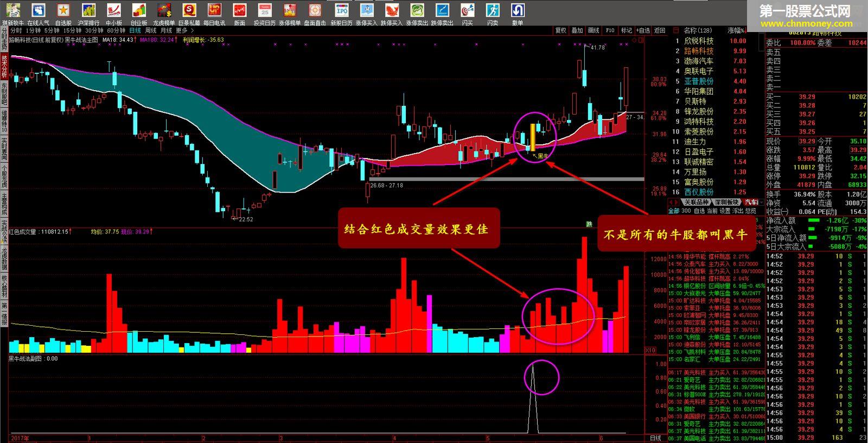Select the 自选 filter below the list

point(700,211)
